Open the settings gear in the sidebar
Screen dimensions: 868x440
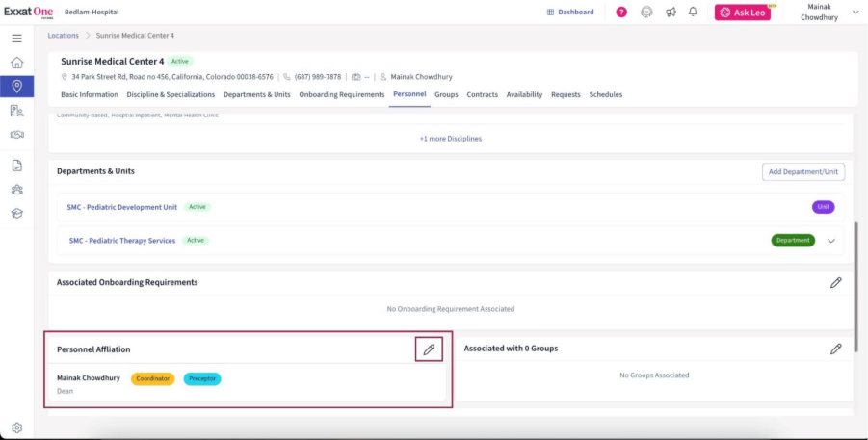tap(16, 427)
